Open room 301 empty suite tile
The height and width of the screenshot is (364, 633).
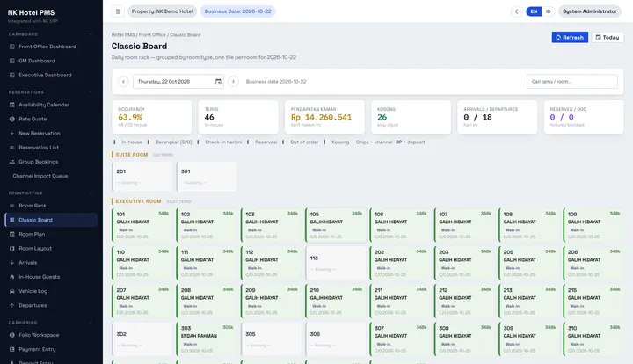coord(207,177)
